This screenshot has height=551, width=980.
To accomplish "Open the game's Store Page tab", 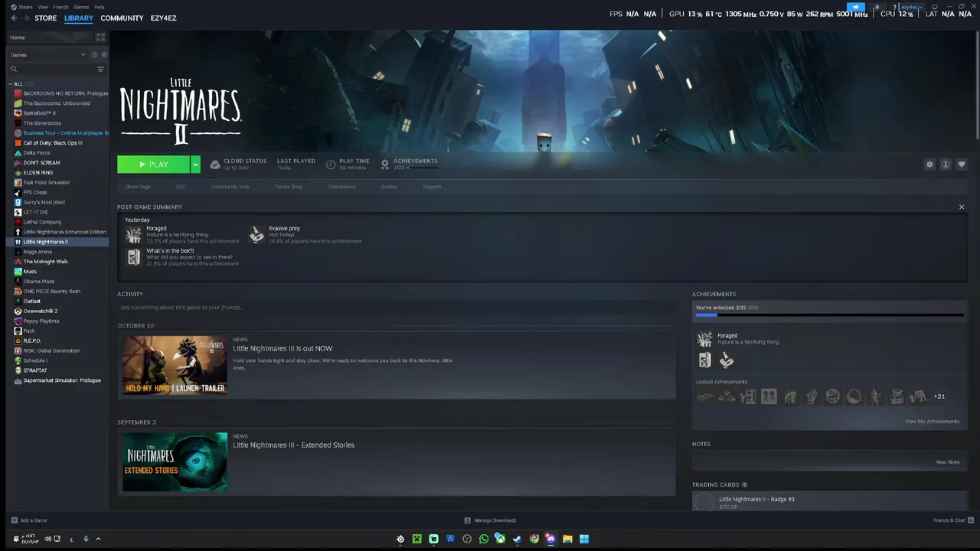I will coord(138,187).
